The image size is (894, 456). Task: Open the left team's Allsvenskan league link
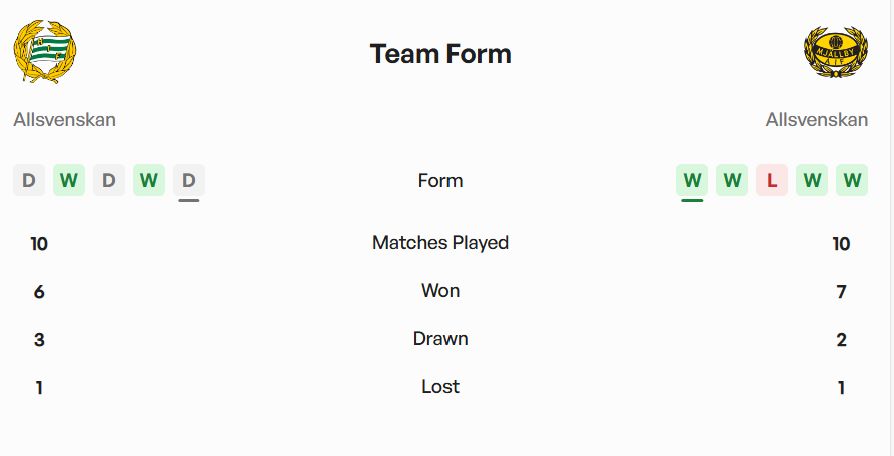(x=65, y=120)
